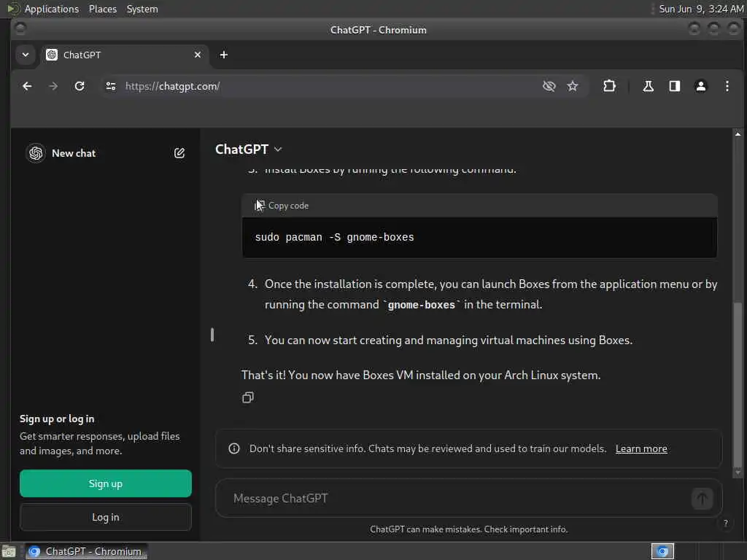Open the Applications menu in the top panel

pyautogui.click(x=52, y=9)
